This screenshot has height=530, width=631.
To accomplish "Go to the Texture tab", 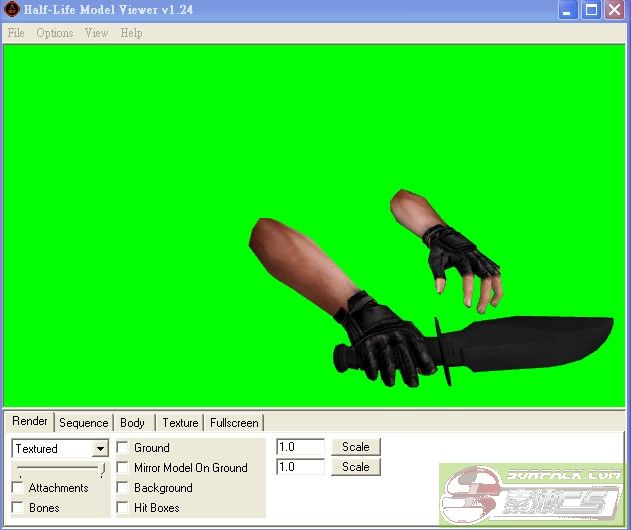I will [x=180, y=423].
